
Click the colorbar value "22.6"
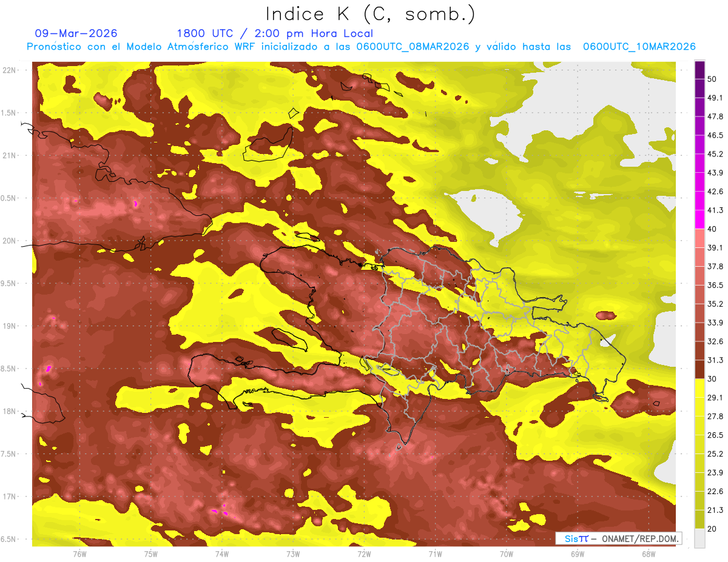point(715,491)
